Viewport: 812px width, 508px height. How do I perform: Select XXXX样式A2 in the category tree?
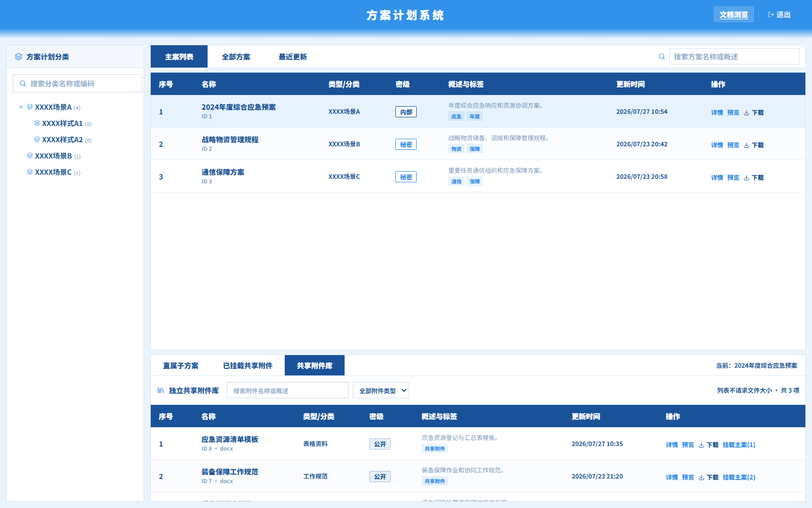[62, 139]
